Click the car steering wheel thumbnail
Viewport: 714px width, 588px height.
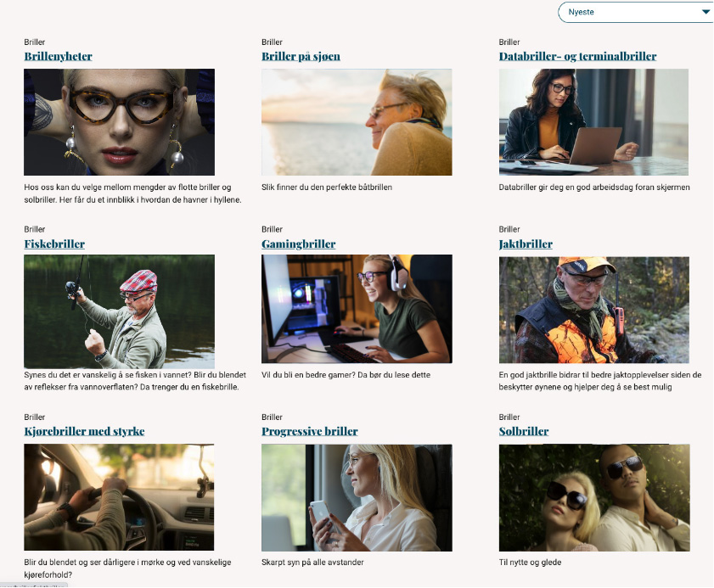tap(119, 497)
